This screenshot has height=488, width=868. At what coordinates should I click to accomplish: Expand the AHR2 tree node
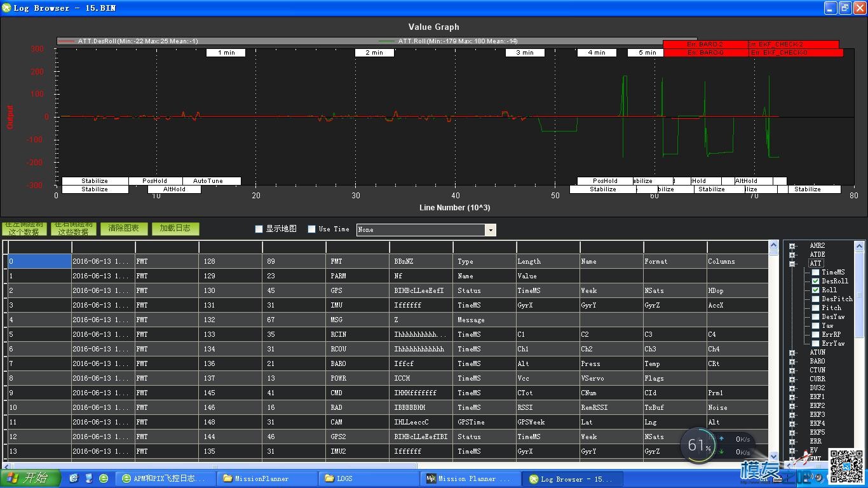click(792, 245)
